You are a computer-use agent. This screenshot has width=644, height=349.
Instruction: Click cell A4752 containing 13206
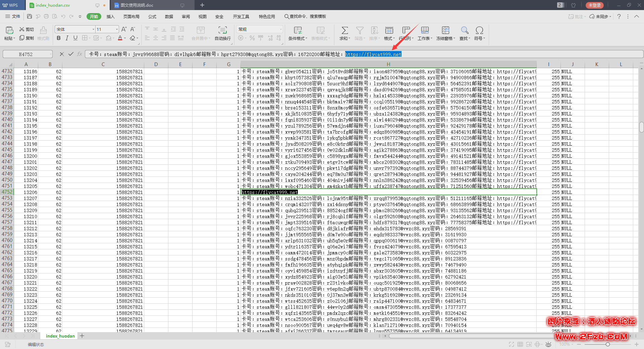pyautogui.click(x=26, y=192)
